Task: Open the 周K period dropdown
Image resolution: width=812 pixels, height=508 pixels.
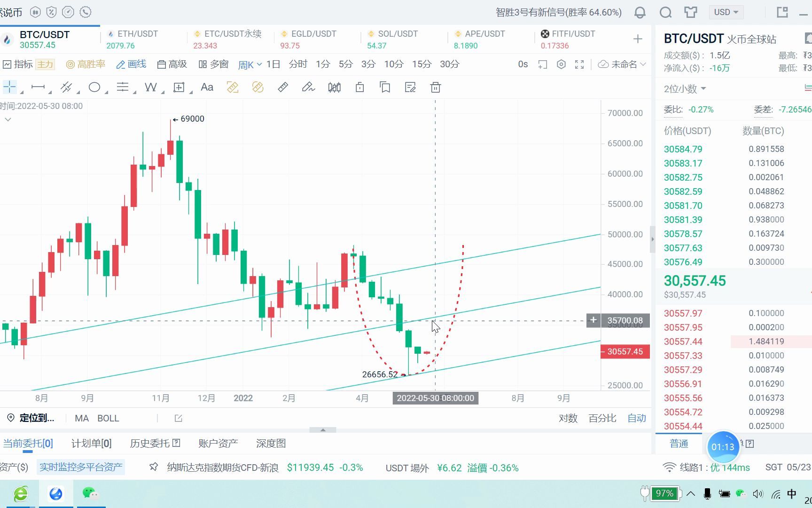Action: pos(250,64)
